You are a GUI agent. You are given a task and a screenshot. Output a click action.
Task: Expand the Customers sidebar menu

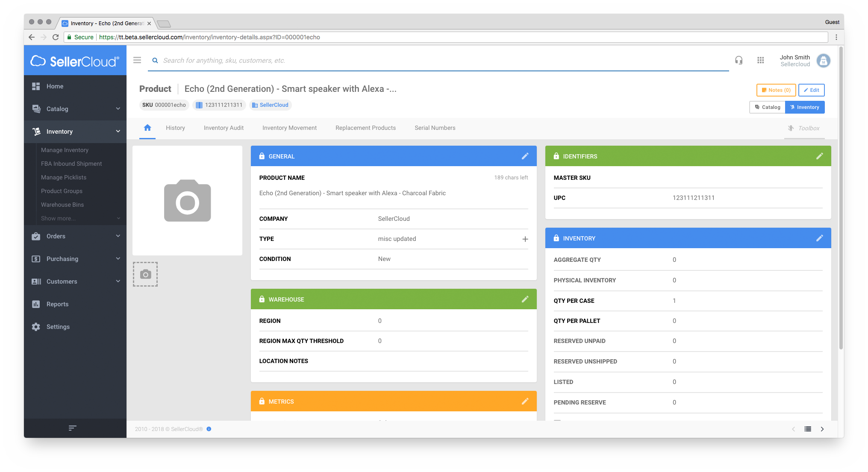75,281
